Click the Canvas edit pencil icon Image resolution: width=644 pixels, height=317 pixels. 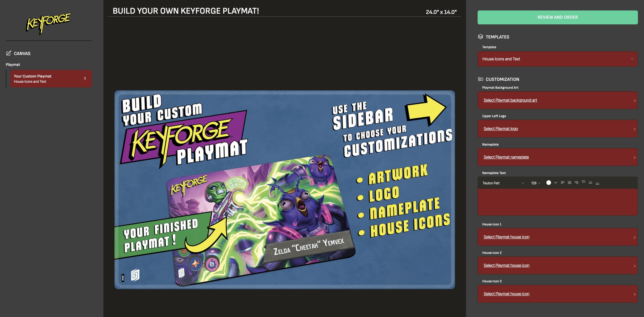(x=9, y=53)
